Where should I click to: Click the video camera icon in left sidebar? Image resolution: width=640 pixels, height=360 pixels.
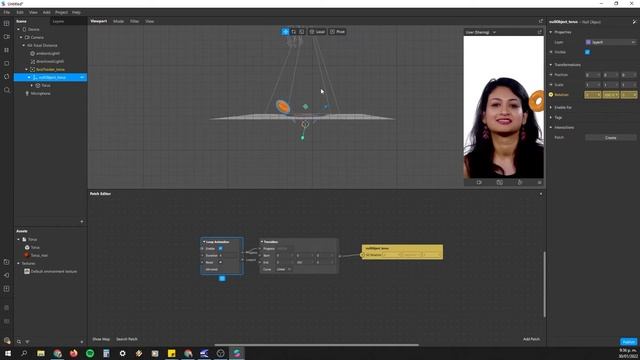point(7,37)
